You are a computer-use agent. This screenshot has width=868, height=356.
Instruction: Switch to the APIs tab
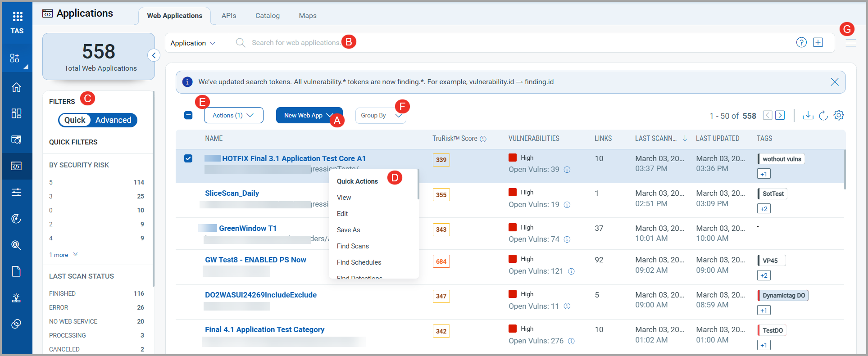tap(229, 16)
